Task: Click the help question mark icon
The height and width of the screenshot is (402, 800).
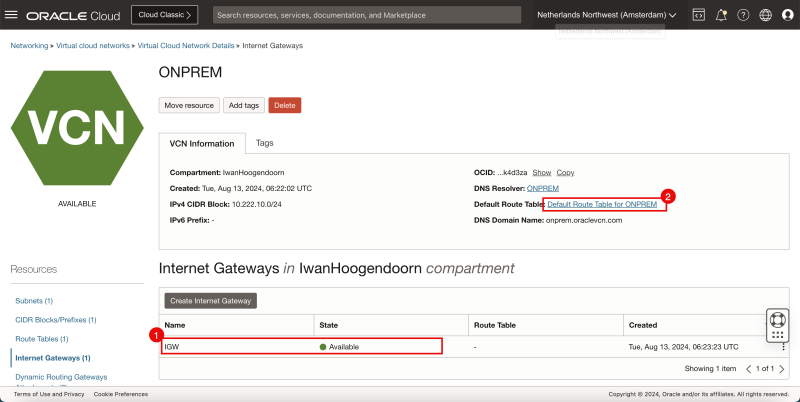Action: (742, 15)
